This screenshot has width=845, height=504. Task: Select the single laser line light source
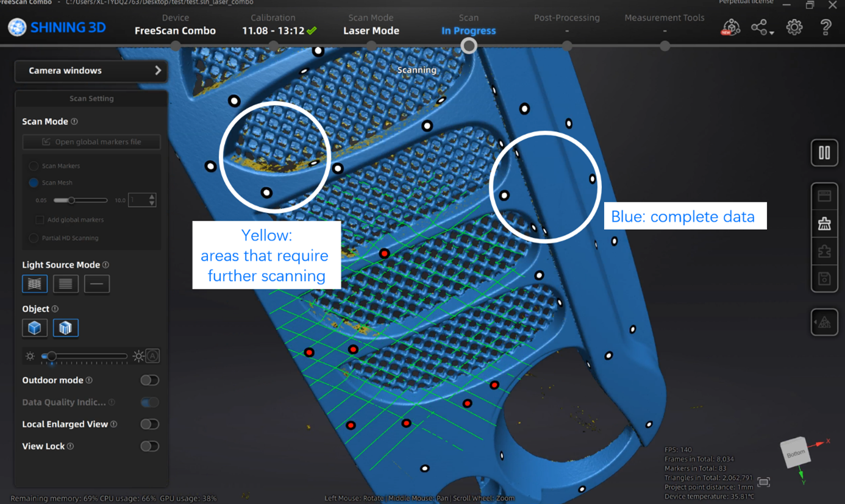(96, 284)
